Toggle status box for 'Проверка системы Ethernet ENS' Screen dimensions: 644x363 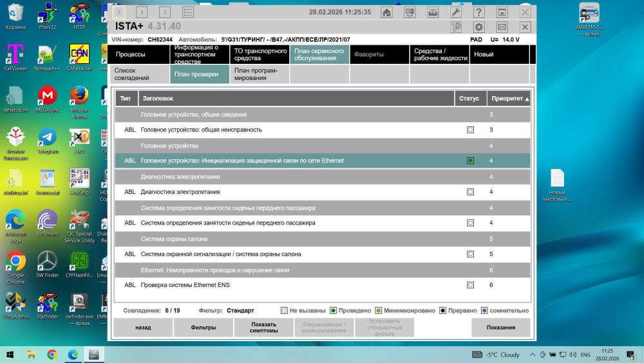pyautogui.click(x=470, y=285)
